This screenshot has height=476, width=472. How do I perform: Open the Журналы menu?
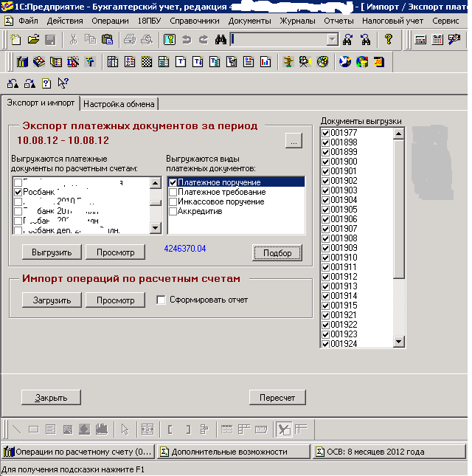(297, 21)
